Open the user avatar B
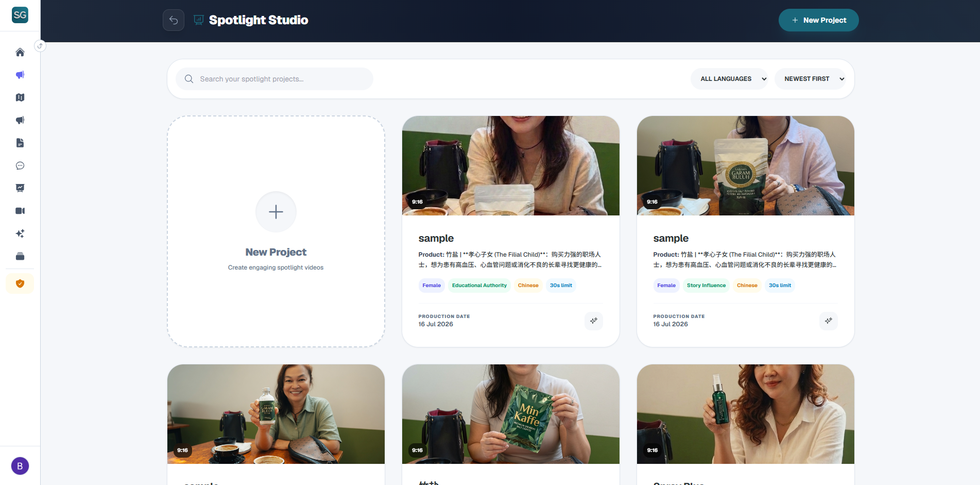This screenshot has width=980, height=485. pyautogui.click(x=20, y=466)
